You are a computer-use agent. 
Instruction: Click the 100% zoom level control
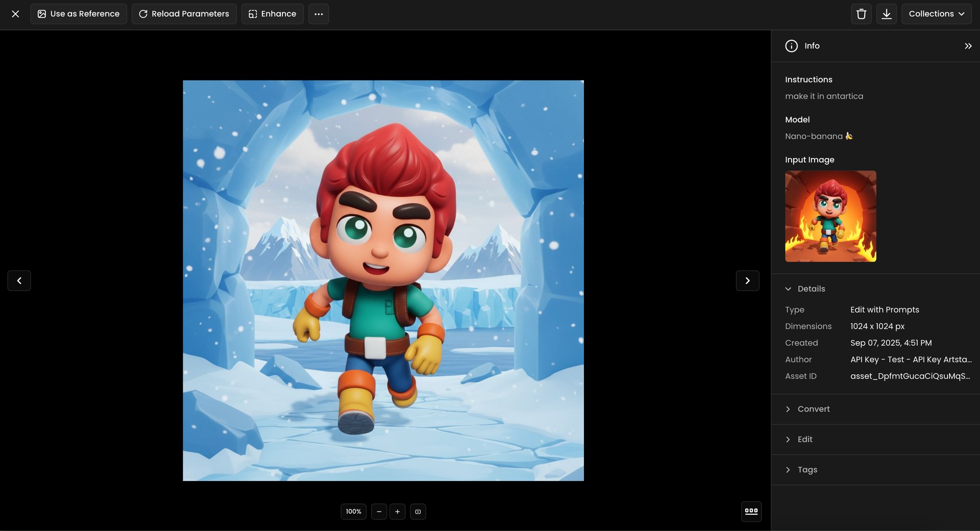(x=353, y=512)
